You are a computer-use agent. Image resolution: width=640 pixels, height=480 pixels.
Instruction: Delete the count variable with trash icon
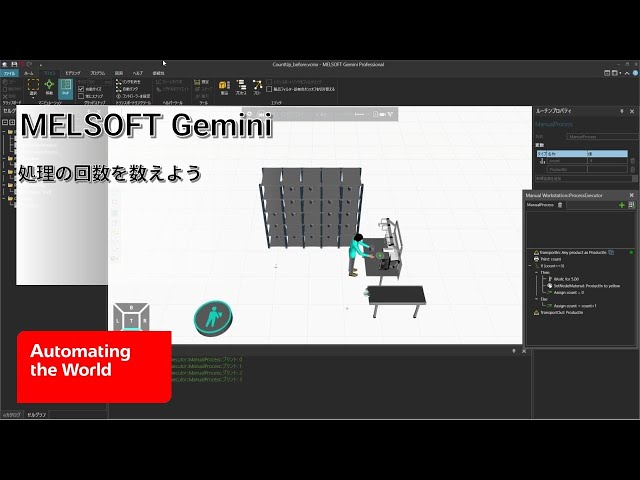point(633,161)
